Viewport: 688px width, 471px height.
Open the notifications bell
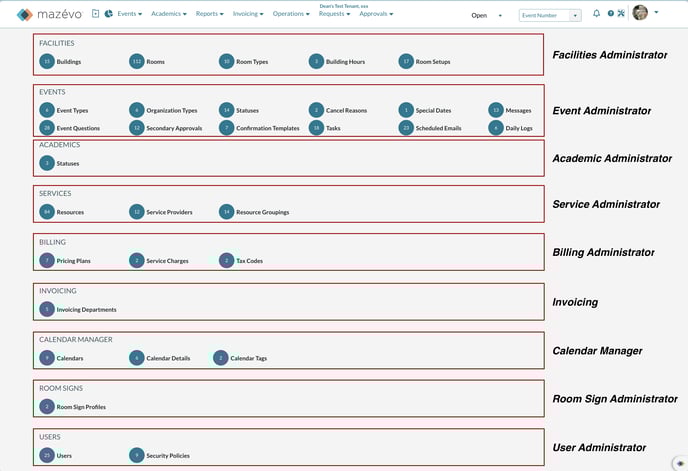[x=596, y=13]
